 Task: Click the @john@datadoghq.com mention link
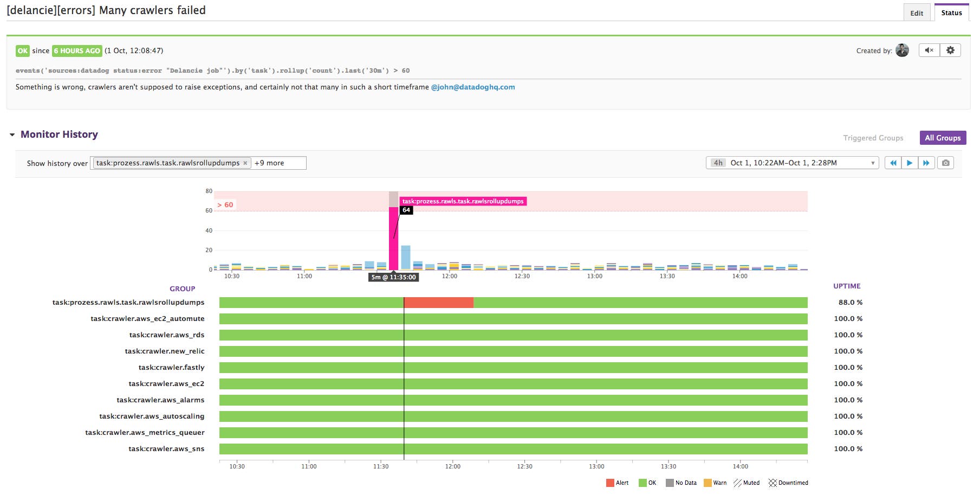click(x=472, y=87)
